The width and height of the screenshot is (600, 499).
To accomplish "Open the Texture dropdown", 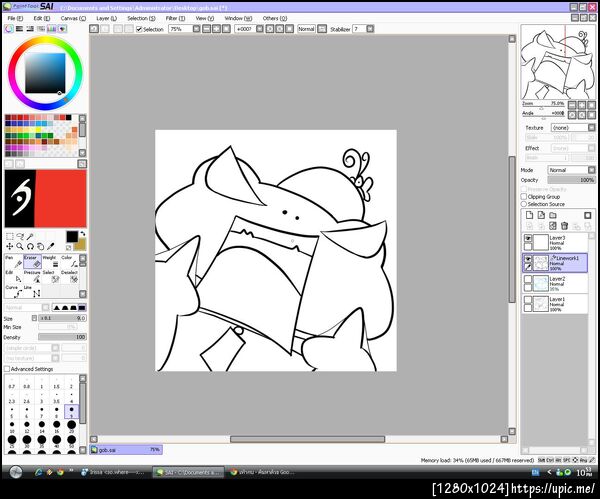I will pyautogui.click(x=592, y=127).
